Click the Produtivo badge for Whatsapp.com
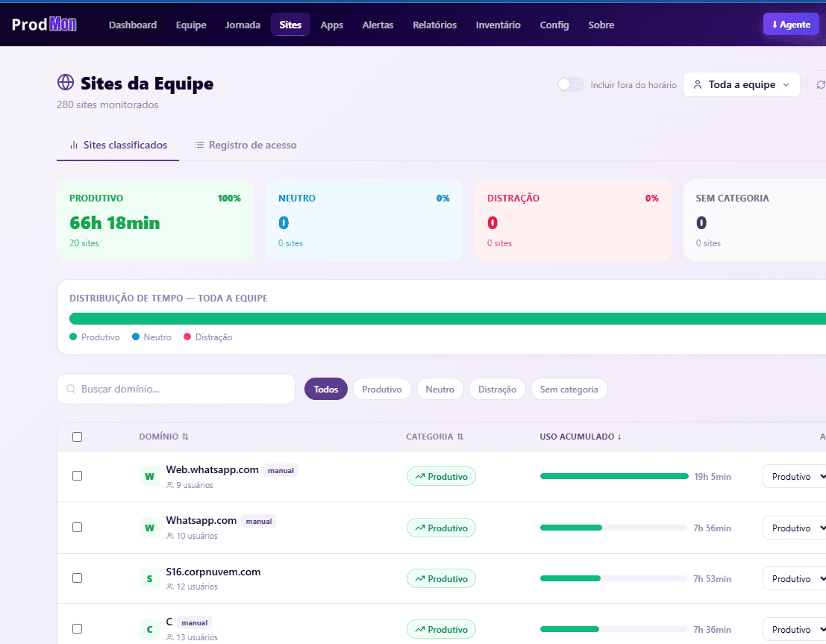 tap(441, 528)
